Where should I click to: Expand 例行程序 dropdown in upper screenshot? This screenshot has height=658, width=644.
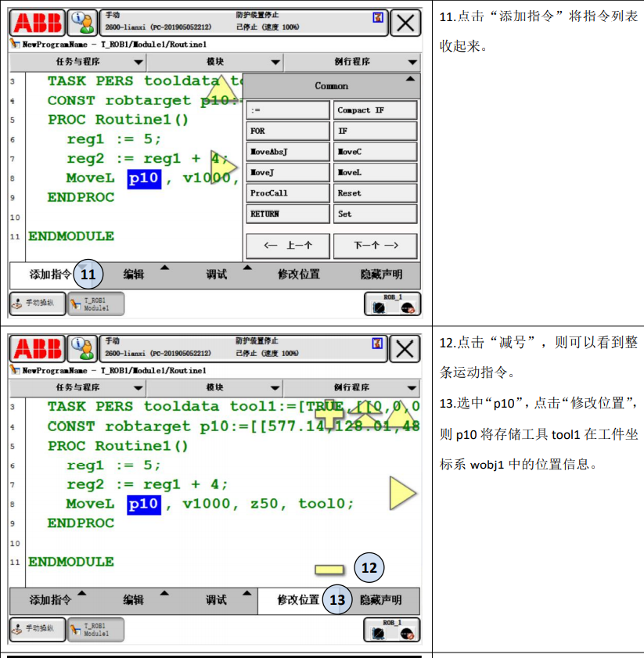(352, 62)
